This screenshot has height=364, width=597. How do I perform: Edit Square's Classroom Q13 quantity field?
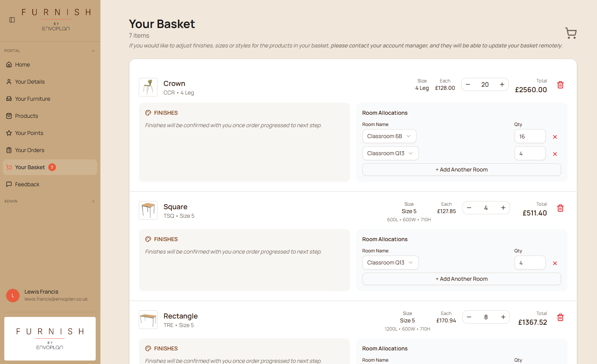point(530,262)
